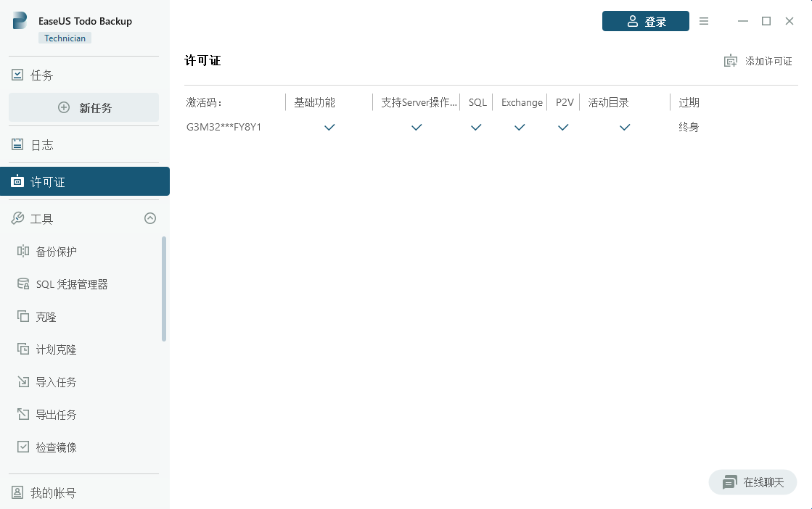
Task: Click the 基础功能 checkmark in license row
Action: (329, 128)
